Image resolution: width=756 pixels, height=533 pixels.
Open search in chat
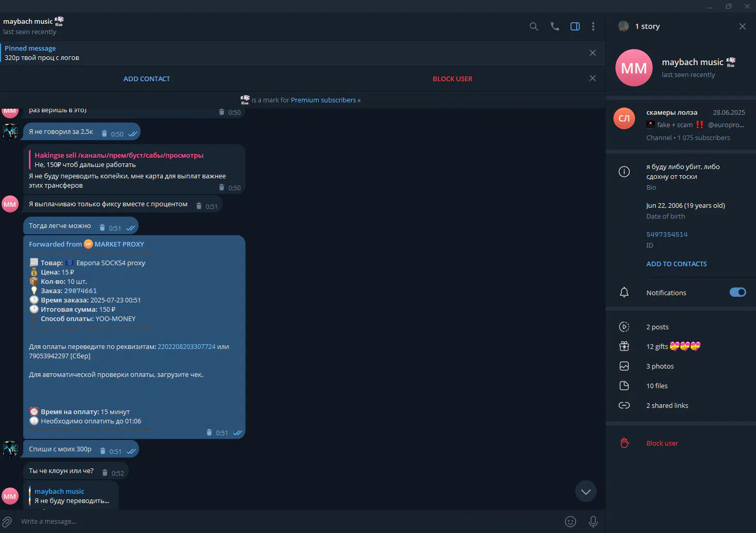click(534, 26)
